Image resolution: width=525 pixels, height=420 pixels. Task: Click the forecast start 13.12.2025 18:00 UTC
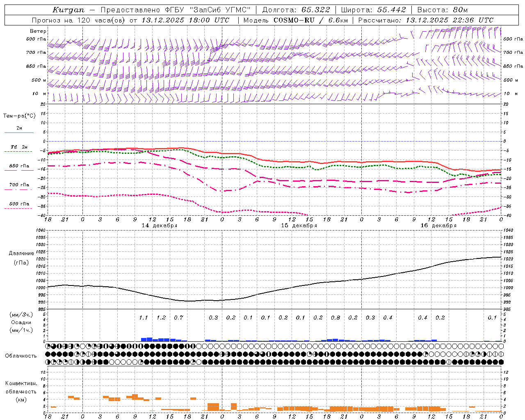tap(185, 20)
